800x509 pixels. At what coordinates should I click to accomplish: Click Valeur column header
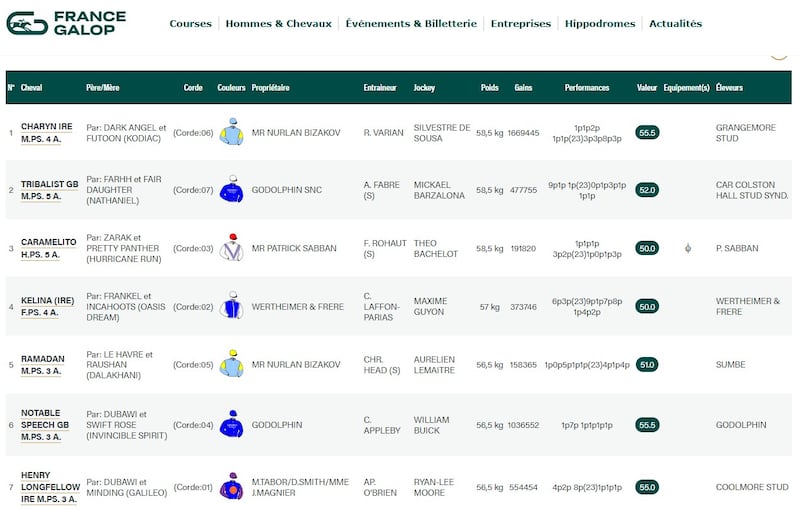pos(647,88)
